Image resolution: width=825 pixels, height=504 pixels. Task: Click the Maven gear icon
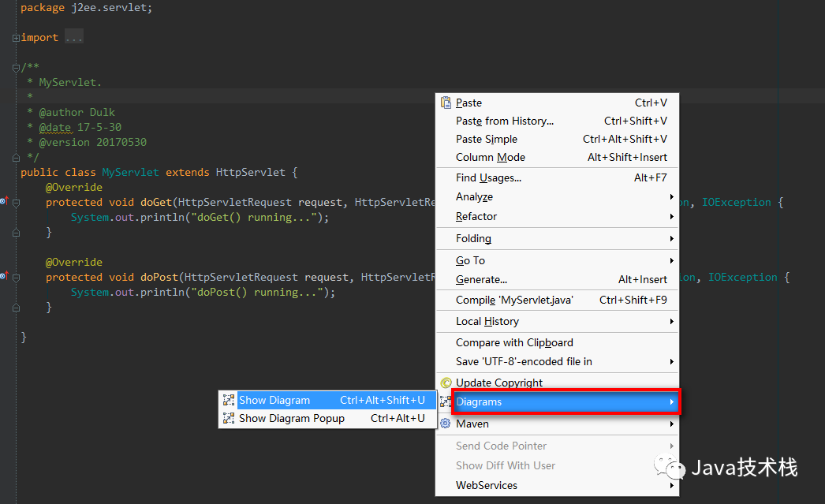(446, 424)
